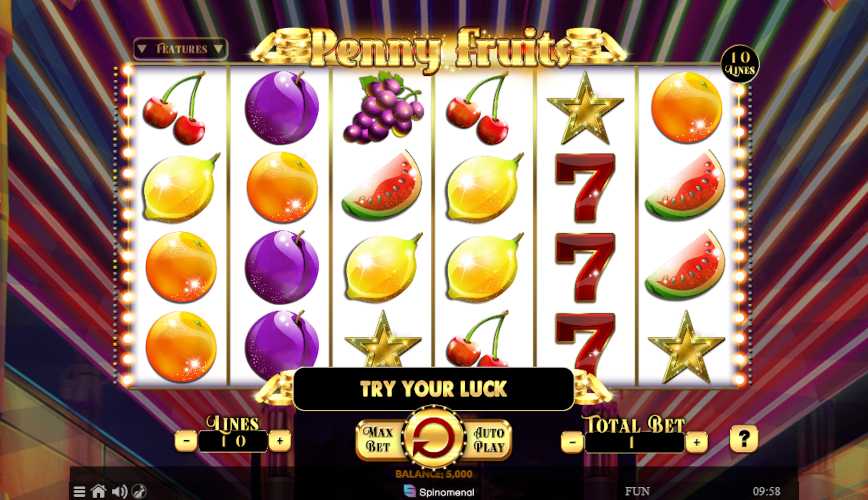
Task: Click the Spinomenal logo
Action: [439, 491]
